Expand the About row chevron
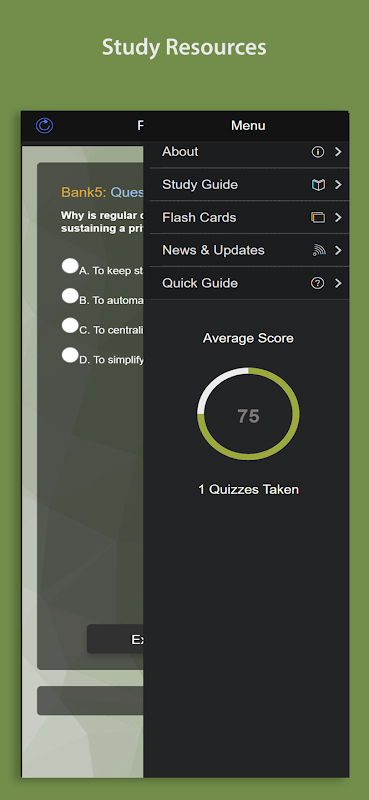The image size is (369, 800). pos(338,152)
